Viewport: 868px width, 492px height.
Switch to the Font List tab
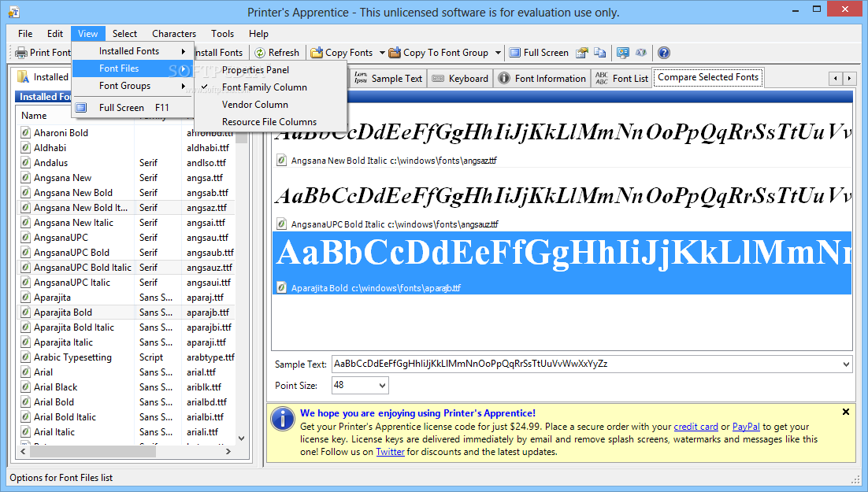point(621,79)
